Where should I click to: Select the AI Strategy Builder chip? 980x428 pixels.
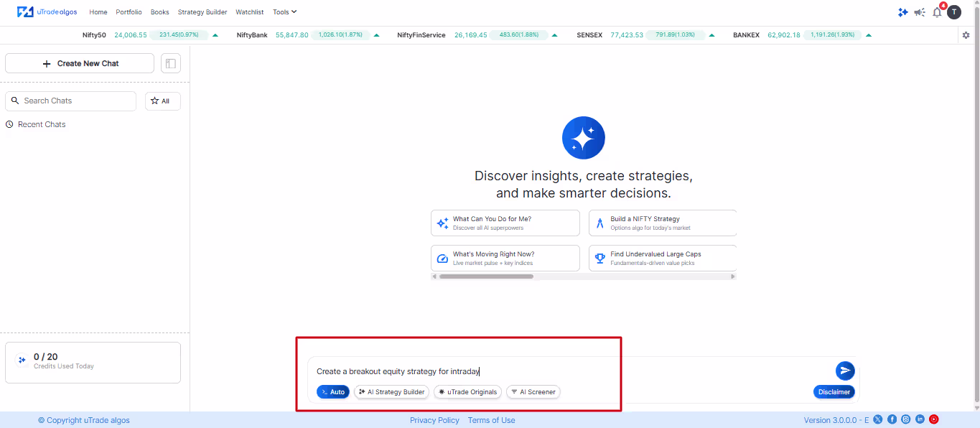point(391,392)
